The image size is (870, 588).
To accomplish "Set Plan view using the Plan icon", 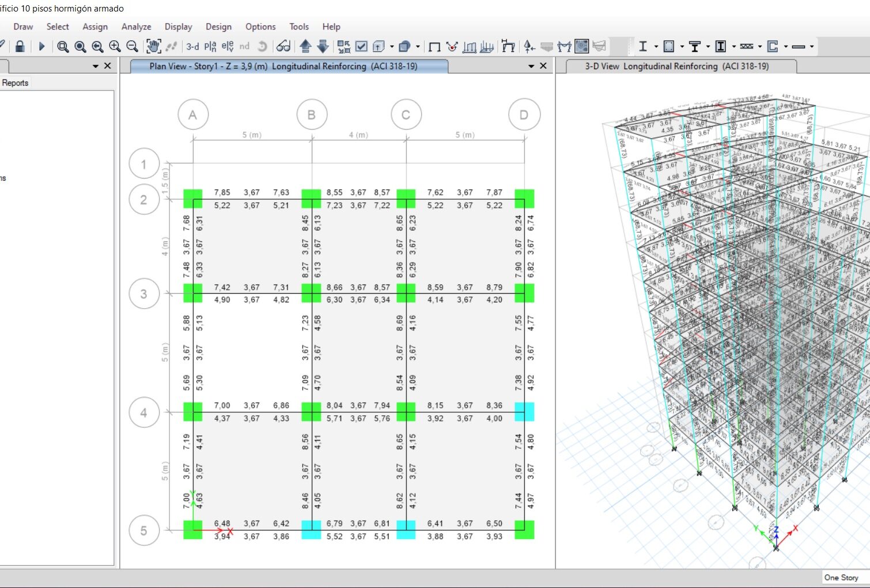I will point(210,46).
